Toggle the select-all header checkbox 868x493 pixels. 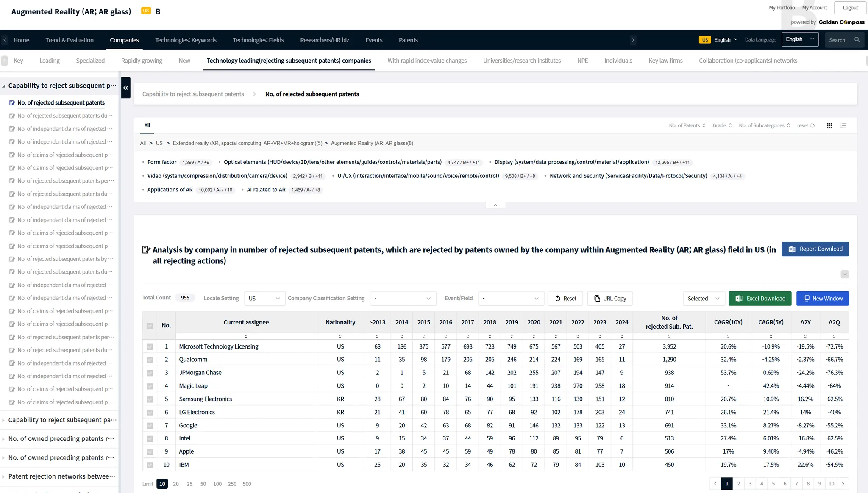click(150, 326)
